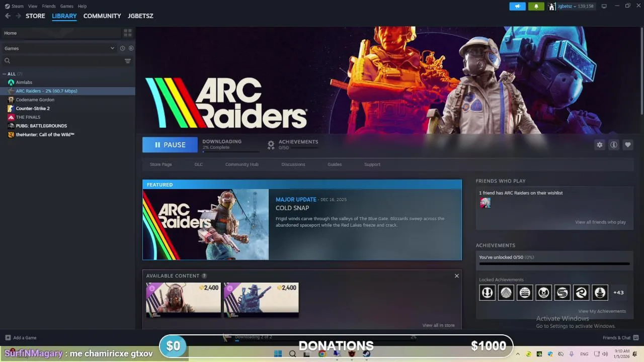Open ARC Raiders manage gear icon

[x=599, y=145]
